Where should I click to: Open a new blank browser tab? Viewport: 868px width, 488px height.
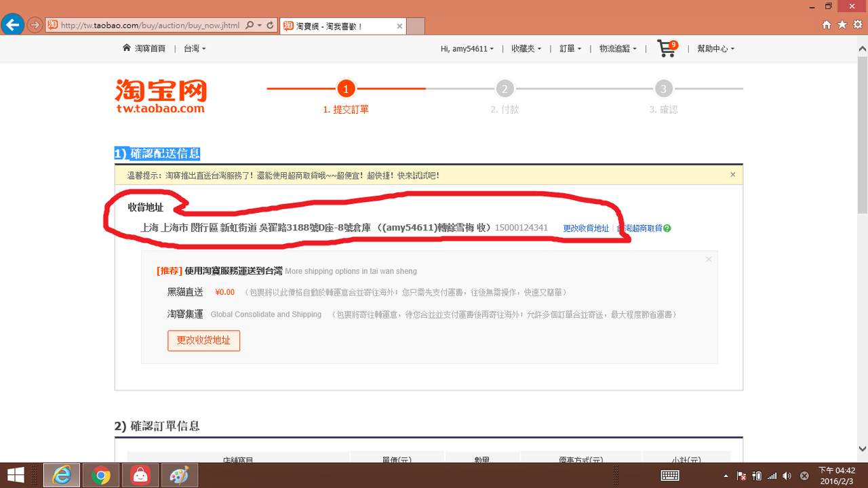pos(416,26)
